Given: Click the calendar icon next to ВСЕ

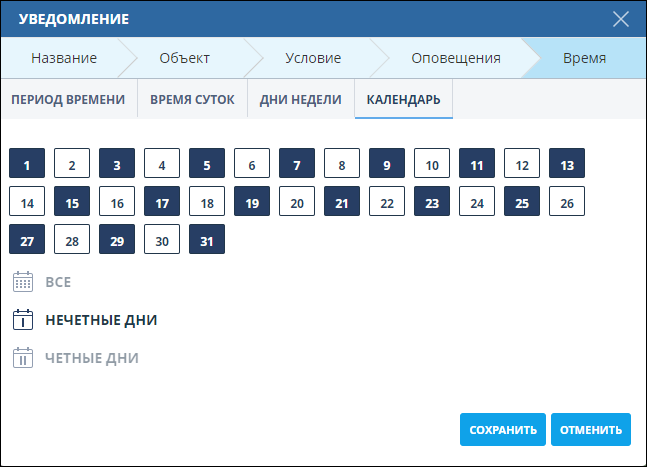Looking at the screenshot, I should 23,282.
